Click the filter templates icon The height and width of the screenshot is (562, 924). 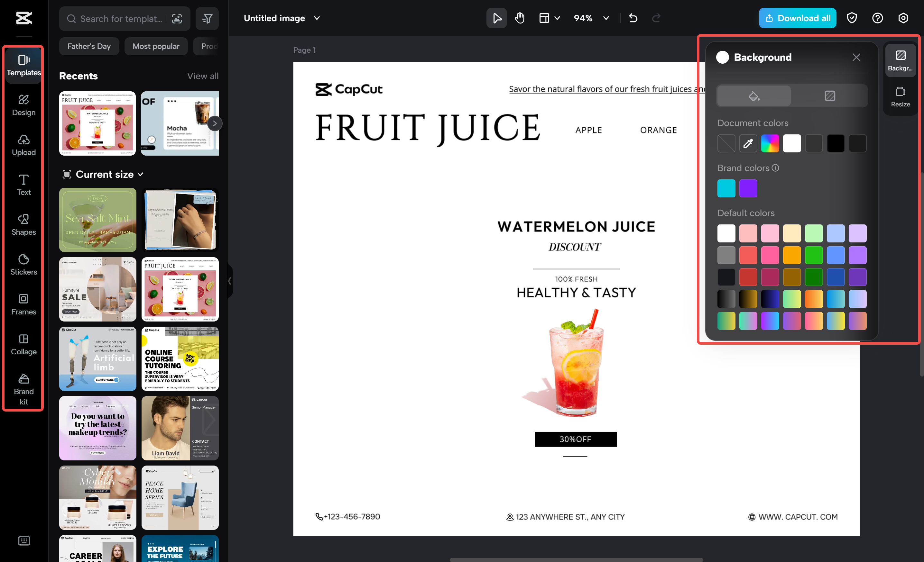click(x=207, y=18)
